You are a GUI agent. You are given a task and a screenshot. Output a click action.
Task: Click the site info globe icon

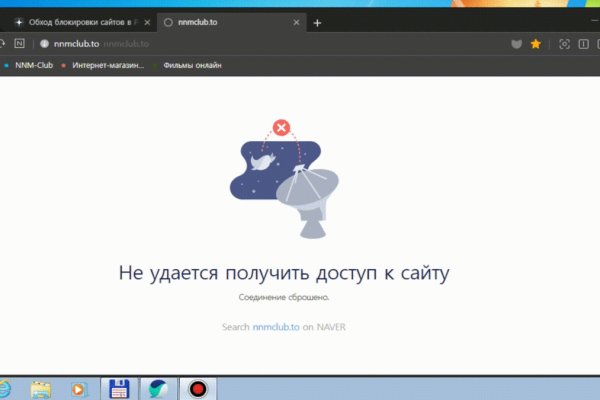point(44,44)
